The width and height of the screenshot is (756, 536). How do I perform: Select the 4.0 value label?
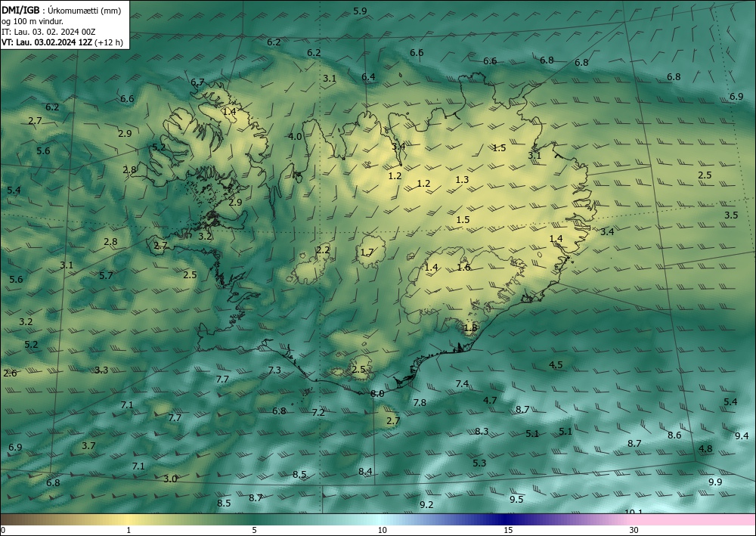pos(295,136)
